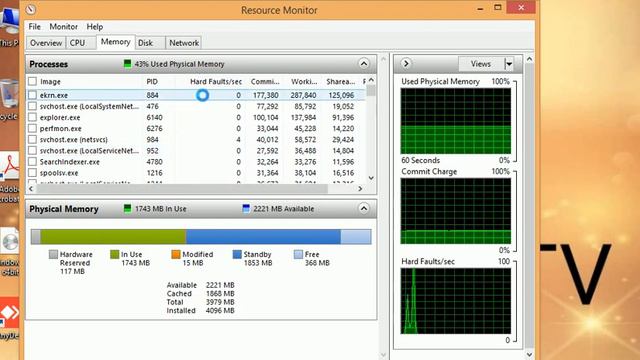Open the Help menu
Screen dimensions: 640x360
tap(94, 27)
